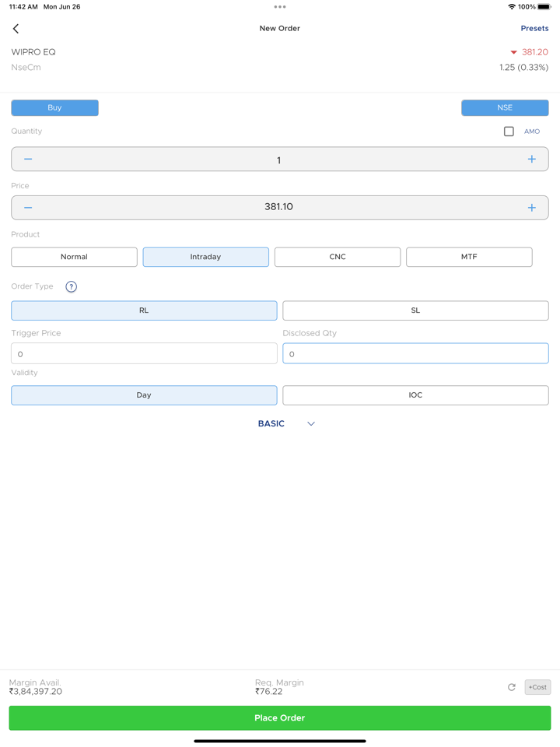
Task: Increase quantity with the plus icon
Action: click(531, 160)
